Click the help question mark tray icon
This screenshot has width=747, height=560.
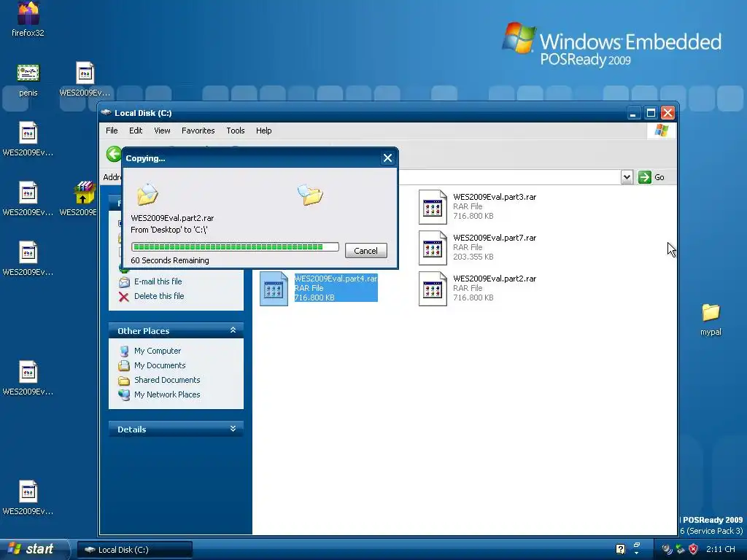620,549
